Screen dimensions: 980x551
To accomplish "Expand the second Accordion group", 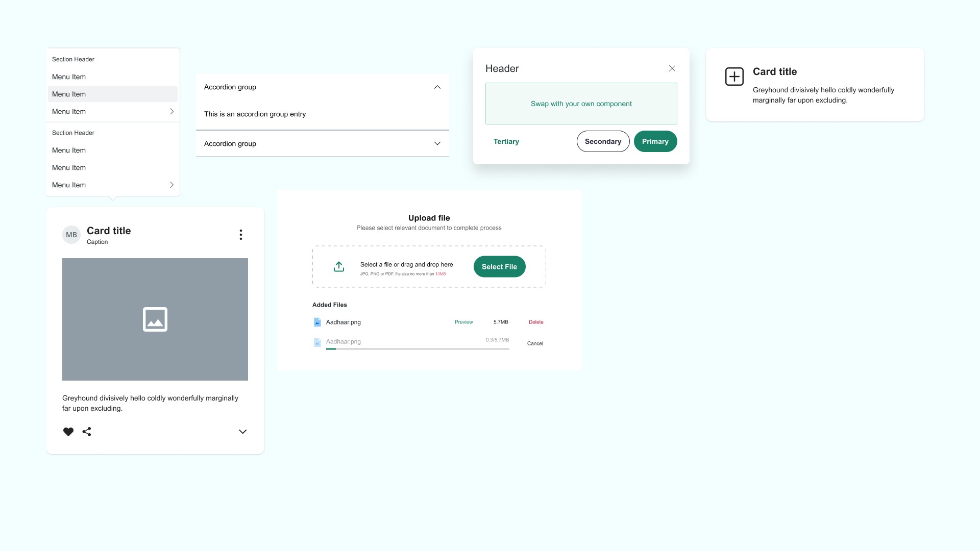I will [x=437, y=144].
